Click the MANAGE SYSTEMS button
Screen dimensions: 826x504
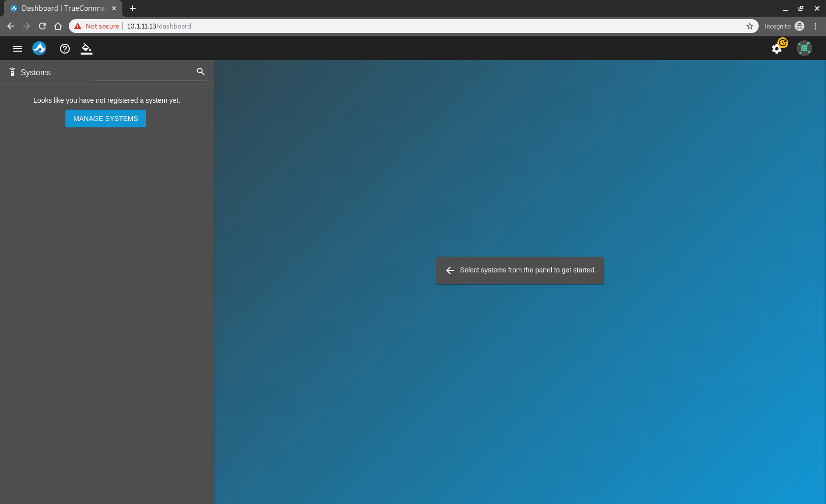click(106, 119)
